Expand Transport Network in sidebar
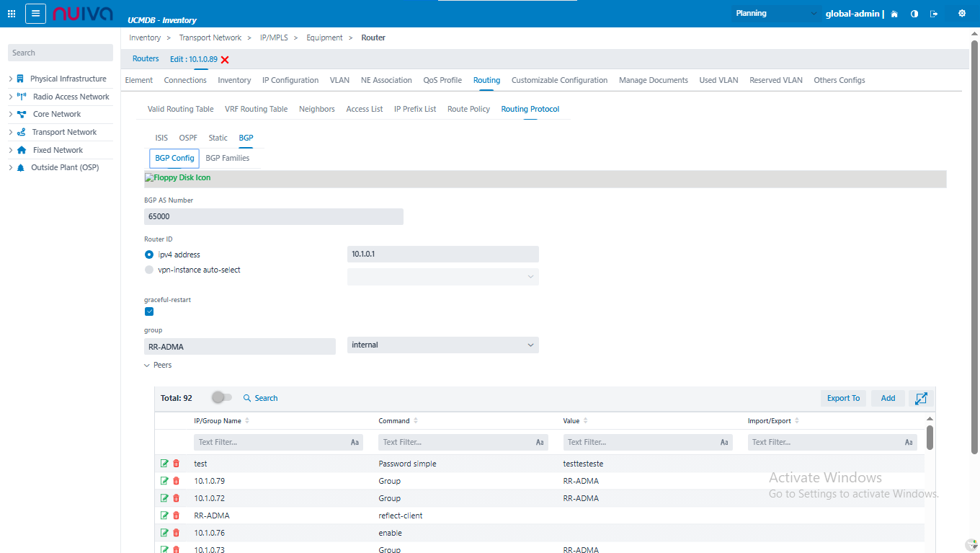The height and width of the screenshot is (553, 980). pos(11,132)
